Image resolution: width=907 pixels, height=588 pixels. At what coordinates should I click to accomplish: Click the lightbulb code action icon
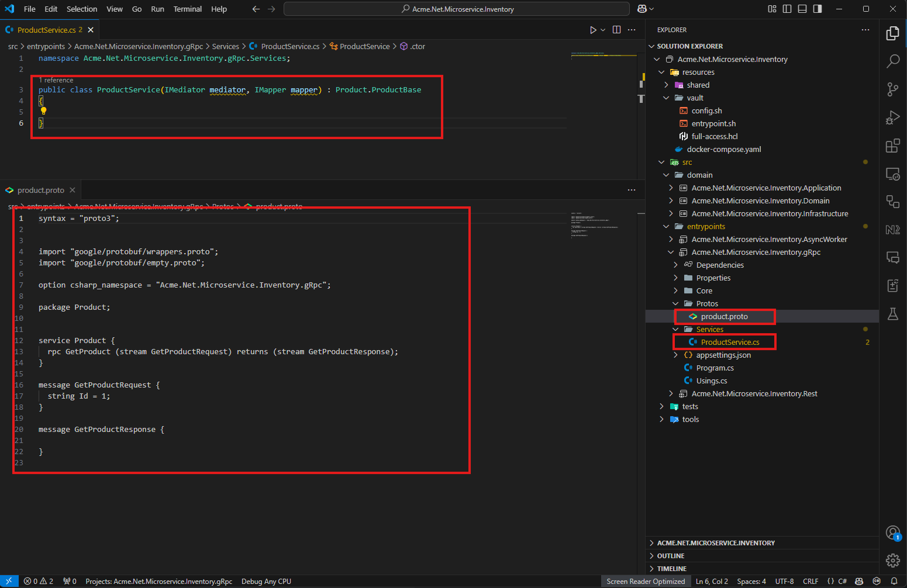[x=43, y=111]
